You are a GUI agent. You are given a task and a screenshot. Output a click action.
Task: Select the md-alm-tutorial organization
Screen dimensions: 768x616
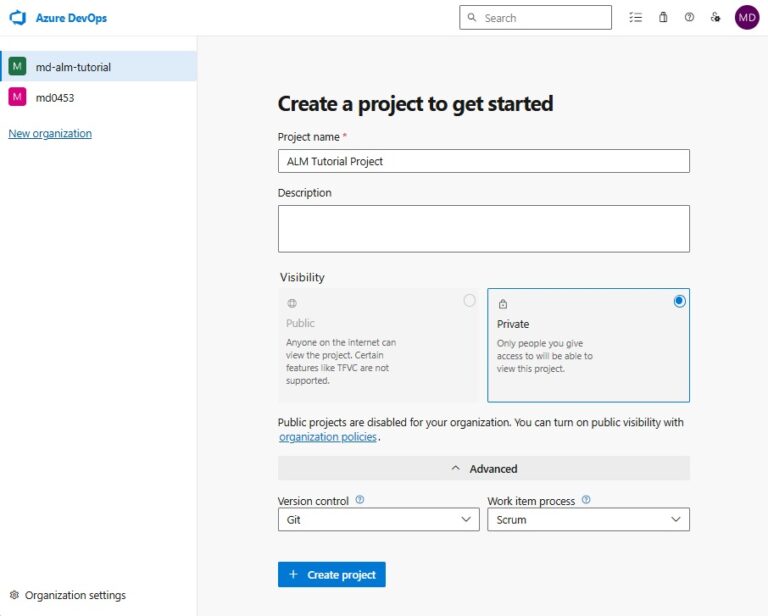[98, 66]
